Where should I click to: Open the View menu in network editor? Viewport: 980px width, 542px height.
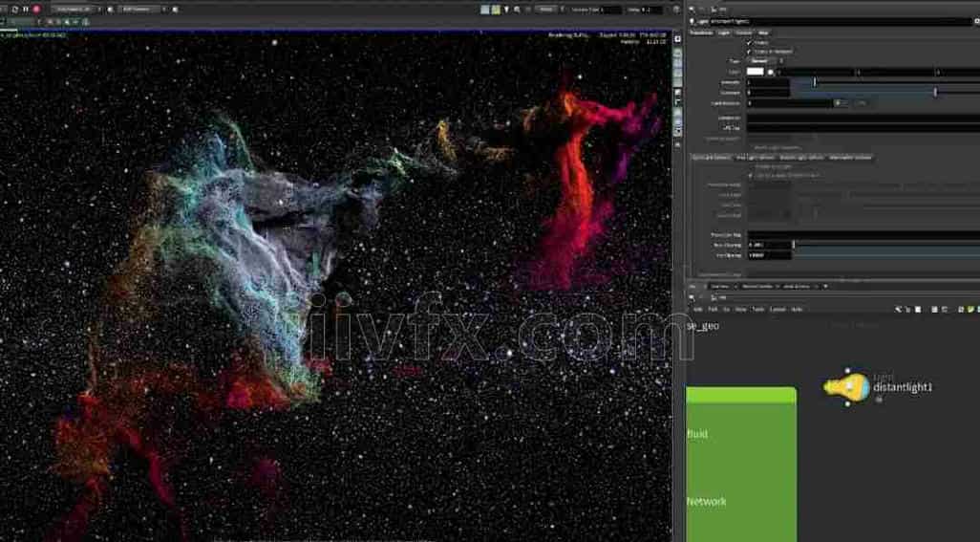pos(740,310)
